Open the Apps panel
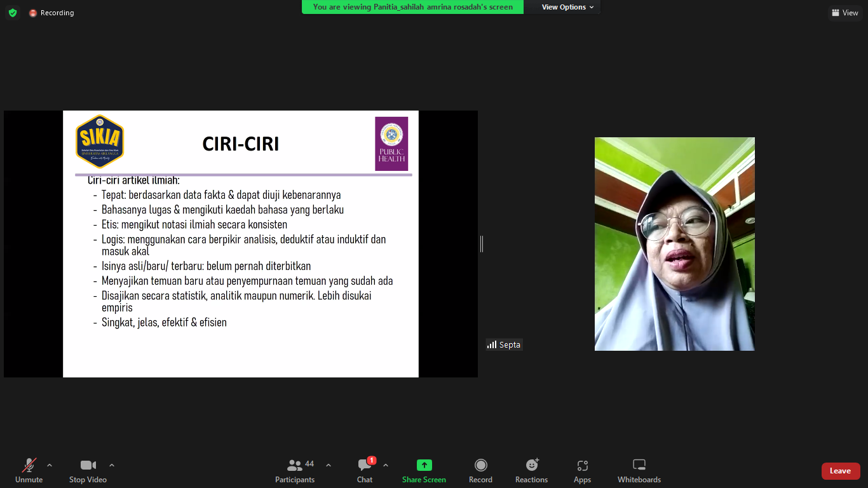868x488 pixels. pos(582,470)
